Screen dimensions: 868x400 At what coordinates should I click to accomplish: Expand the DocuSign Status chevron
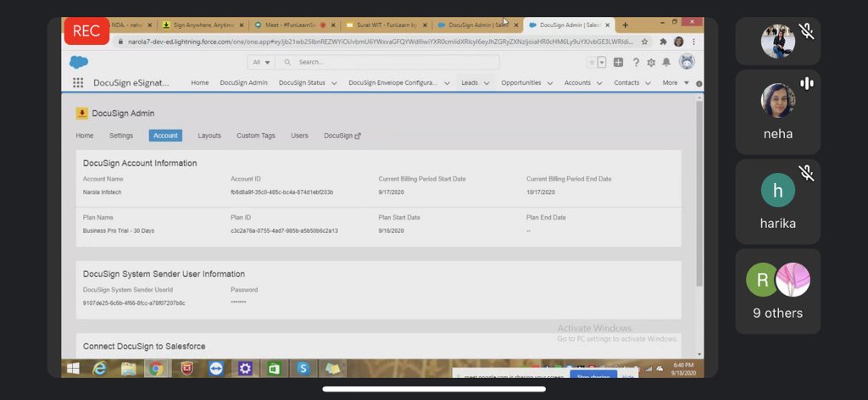[x=334, y=83]
